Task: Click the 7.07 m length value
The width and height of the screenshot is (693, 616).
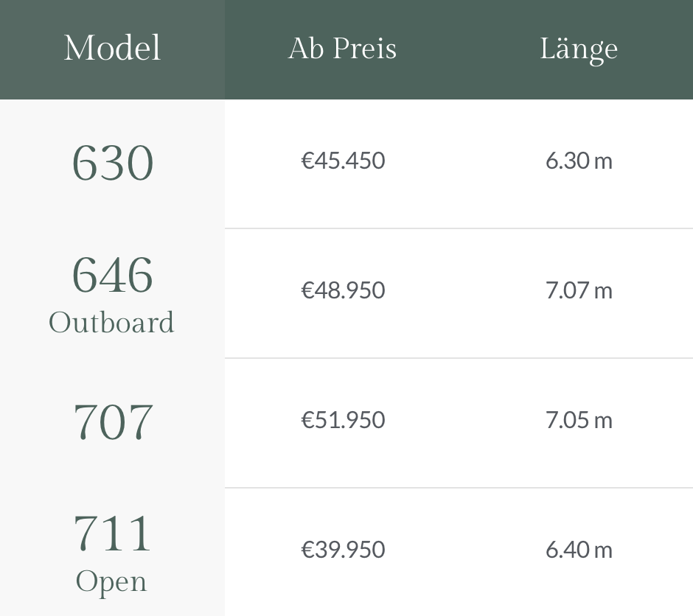Action: [579, 290]
